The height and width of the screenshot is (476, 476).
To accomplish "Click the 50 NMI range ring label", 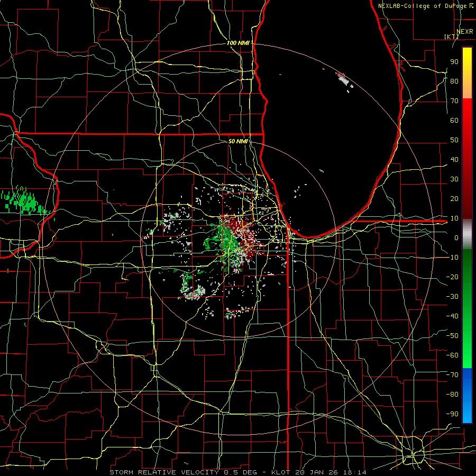I will pos(238,141).
